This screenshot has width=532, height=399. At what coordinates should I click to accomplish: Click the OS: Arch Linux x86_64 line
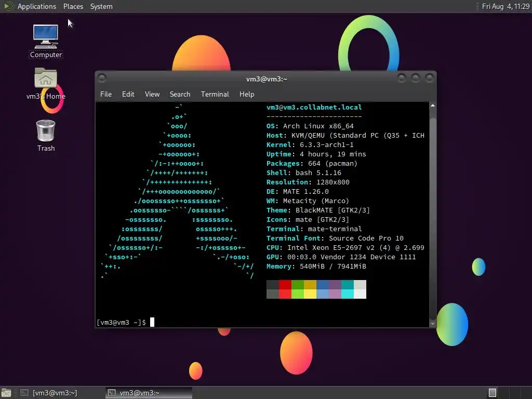pos(310,126)
